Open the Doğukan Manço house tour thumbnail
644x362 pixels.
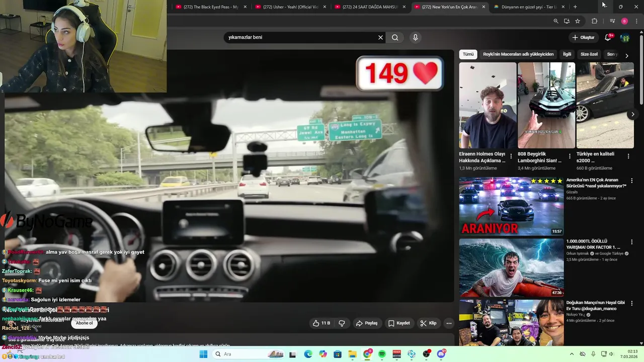tap(511, 323)
